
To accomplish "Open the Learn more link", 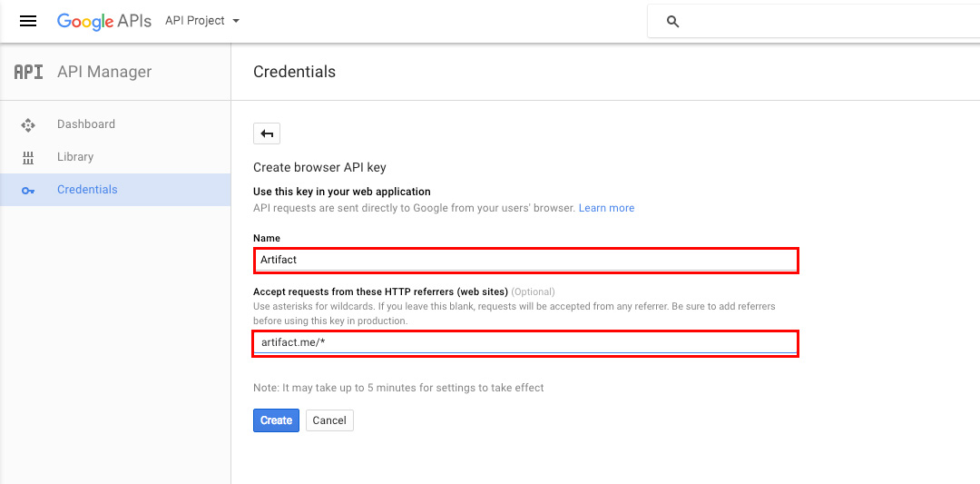I will [x=606, y=208].
